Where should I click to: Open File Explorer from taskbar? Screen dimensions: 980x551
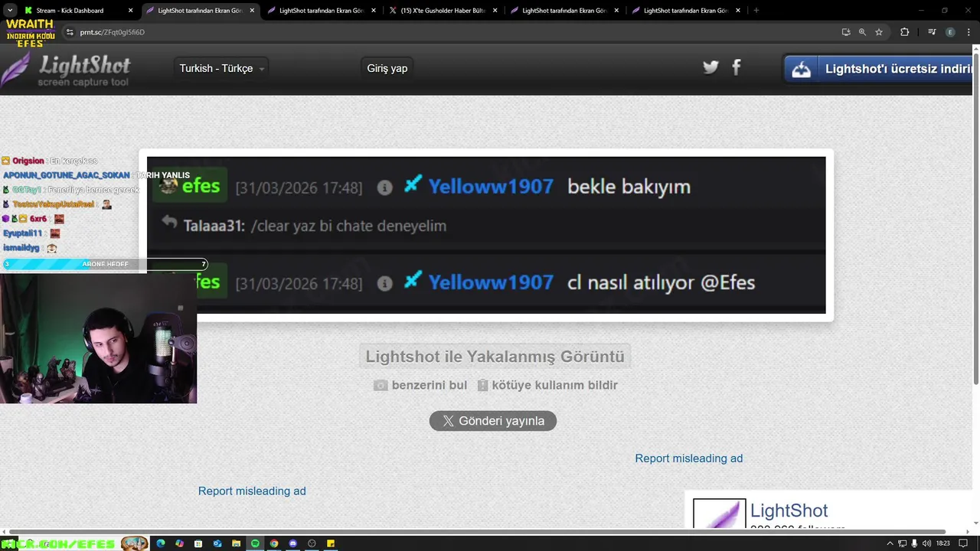(x=237, y=543)
